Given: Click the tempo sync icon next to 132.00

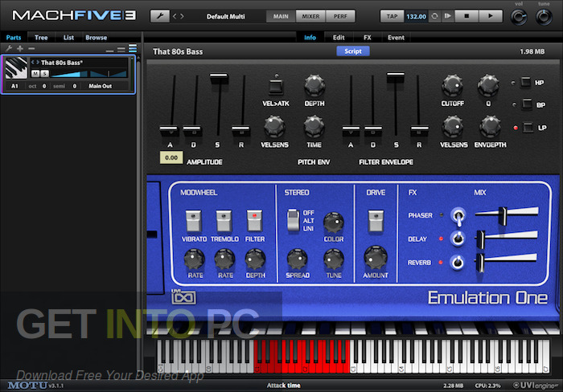Looking at the screenshot, I should [x=434, y=16].
